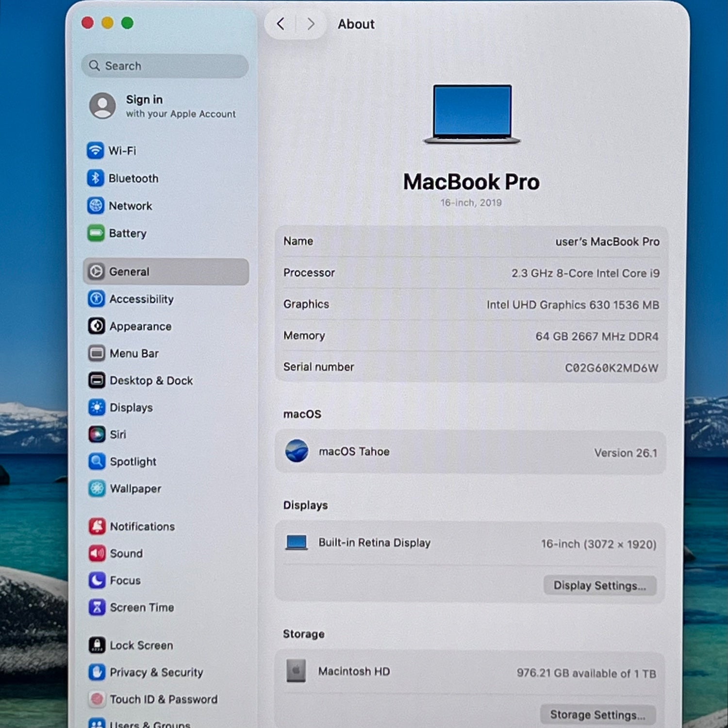Switch to the Privacy & Security pane
This screenshot has height=728, width=728.
[156, 672]
